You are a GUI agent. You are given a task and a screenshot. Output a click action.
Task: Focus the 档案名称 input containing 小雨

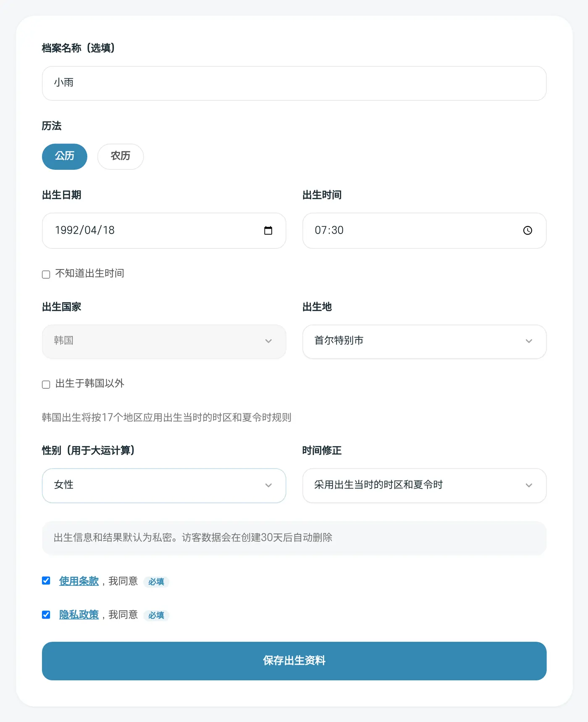tap(294, 83)
